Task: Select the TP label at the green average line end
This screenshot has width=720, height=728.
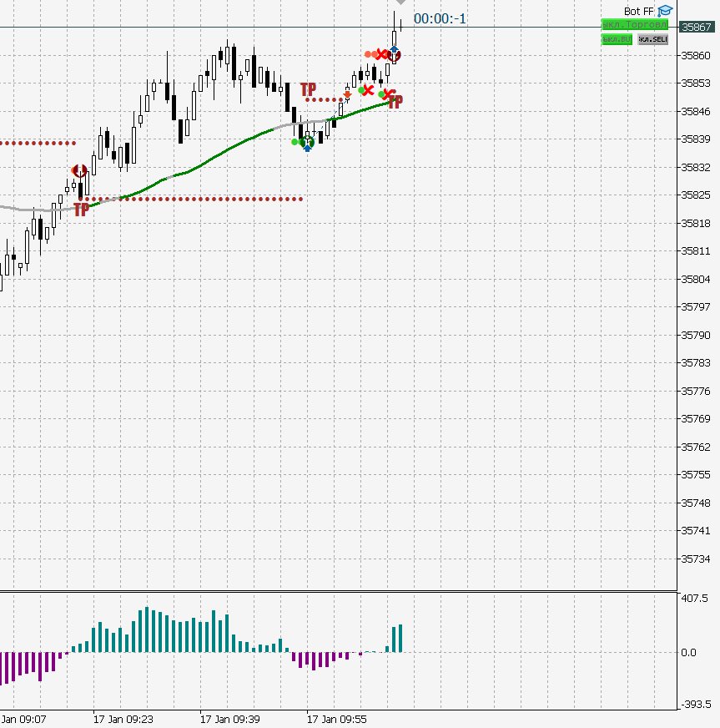Action: coord(395,102)
